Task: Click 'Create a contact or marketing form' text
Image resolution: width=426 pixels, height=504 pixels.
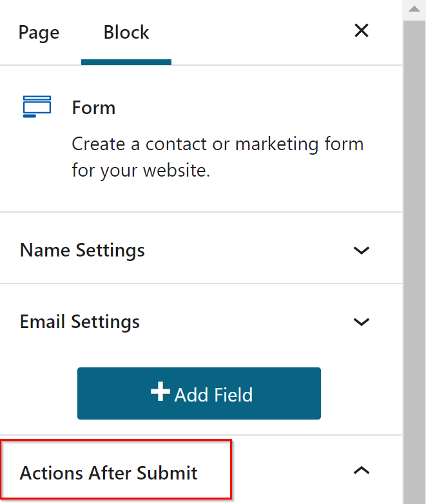Action: 217,144
